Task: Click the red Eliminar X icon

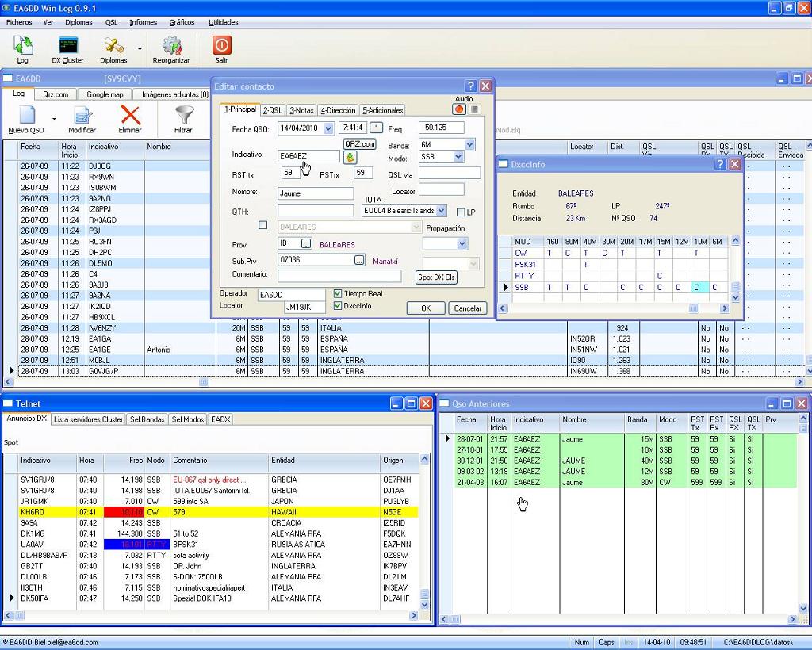Action: [130, 117]
